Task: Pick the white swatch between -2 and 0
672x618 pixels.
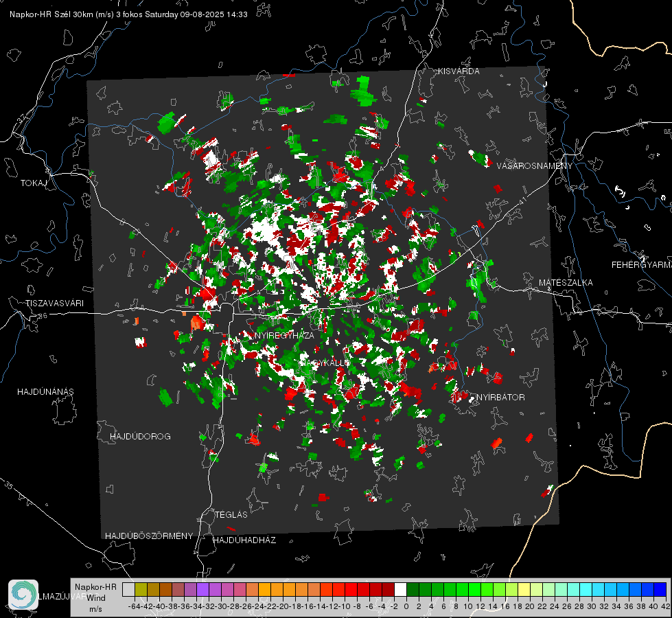Action: [400, 590]
